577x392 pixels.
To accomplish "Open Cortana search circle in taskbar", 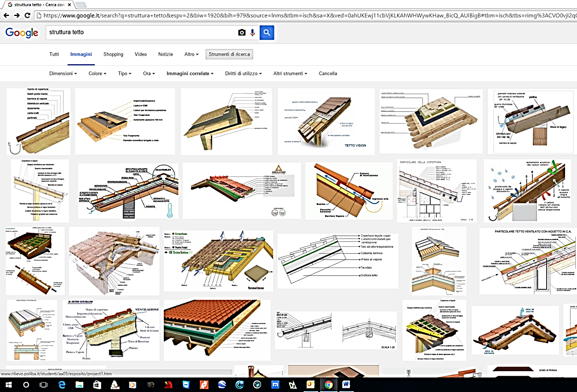I will click(26, 385).
